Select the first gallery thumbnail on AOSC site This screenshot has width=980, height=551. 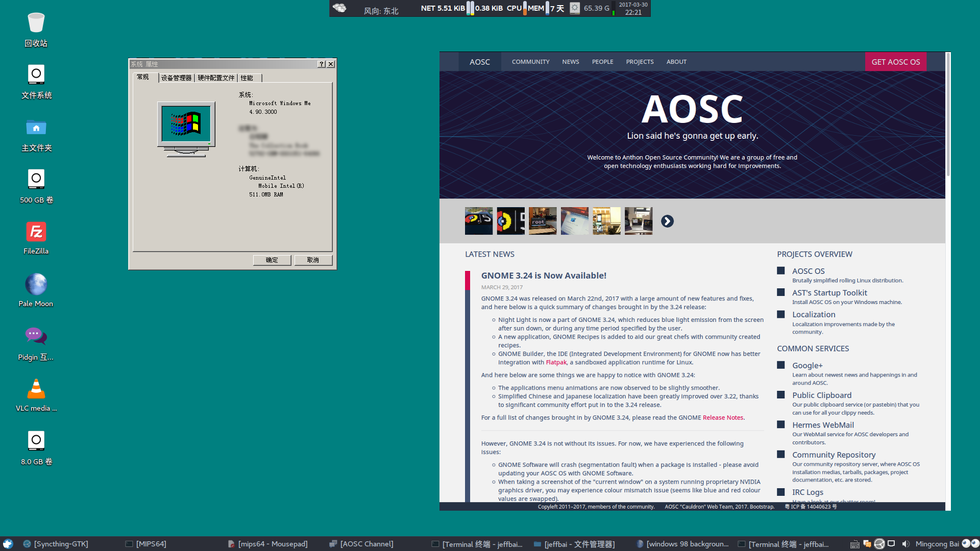click(x=478, y=221)
